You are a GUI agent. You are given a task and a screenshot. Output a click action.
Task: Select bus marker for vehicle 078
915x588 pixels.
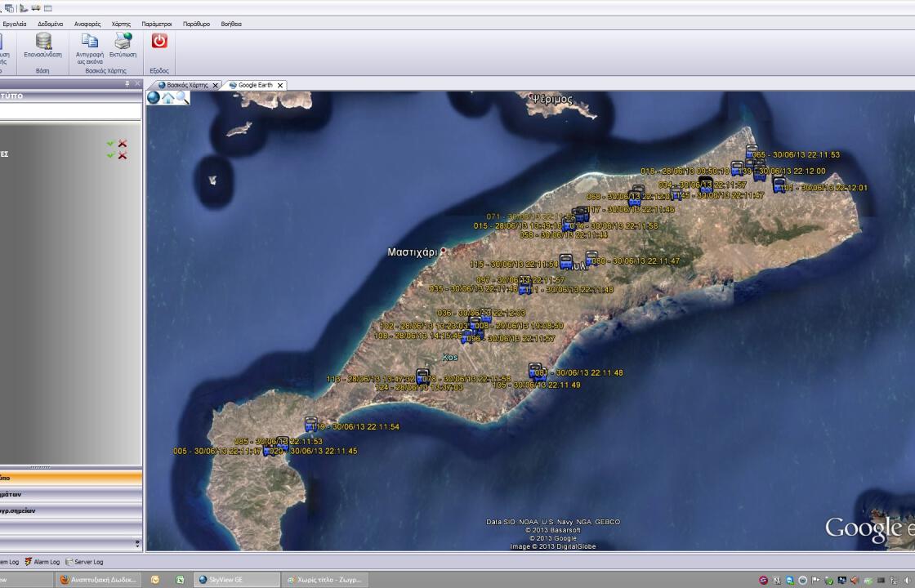tap(422, 376)
